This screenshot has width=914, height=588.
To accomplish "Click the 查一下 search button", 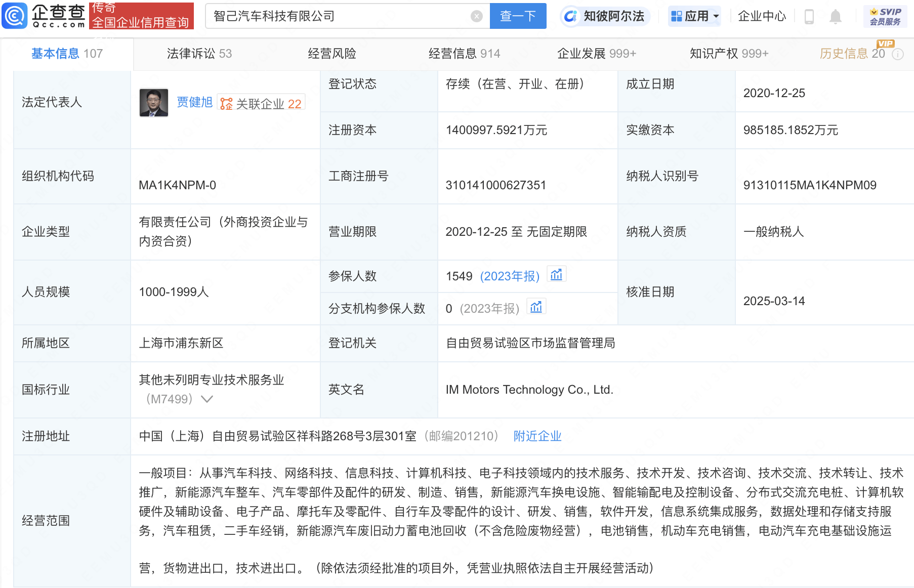I will (x=518, y=16).
